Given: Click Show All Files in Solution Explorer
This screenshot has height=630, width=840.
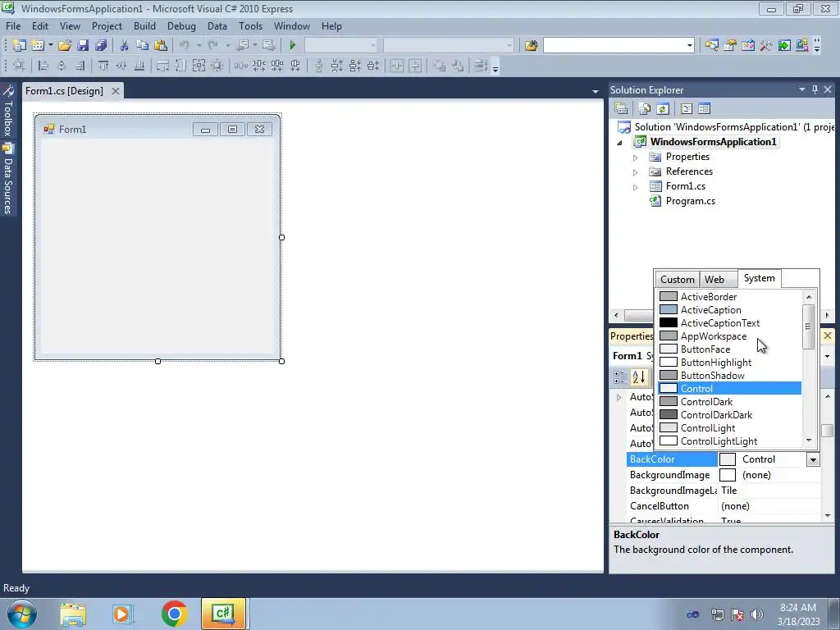Looking at the screenshot, I should tap(645, 109).
